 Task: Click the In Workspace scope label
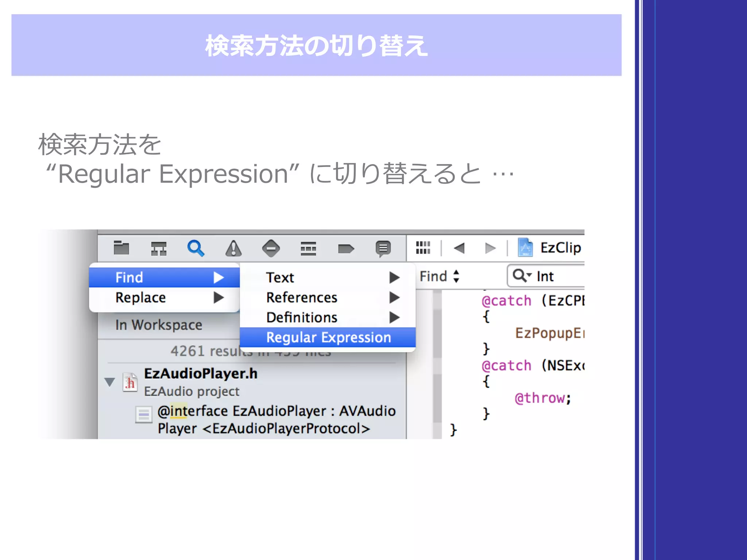tap(159, 325)
